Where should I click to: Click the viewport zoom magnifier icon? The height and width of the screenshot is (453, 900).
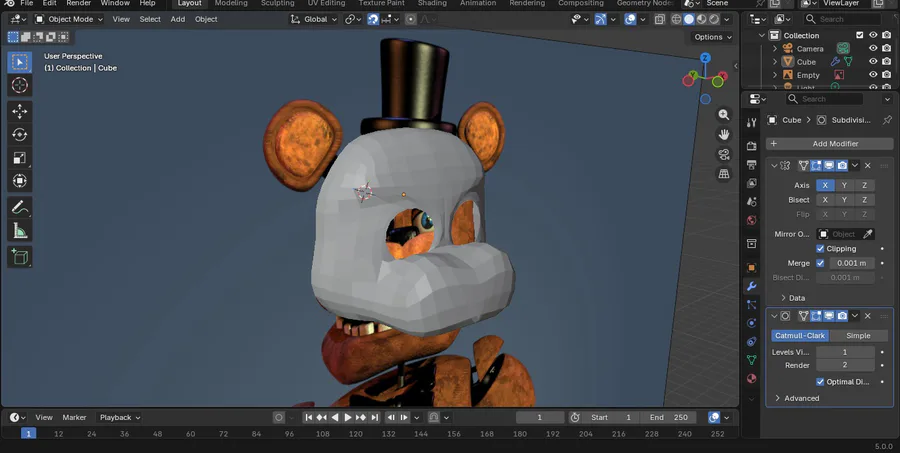(724, 115)
